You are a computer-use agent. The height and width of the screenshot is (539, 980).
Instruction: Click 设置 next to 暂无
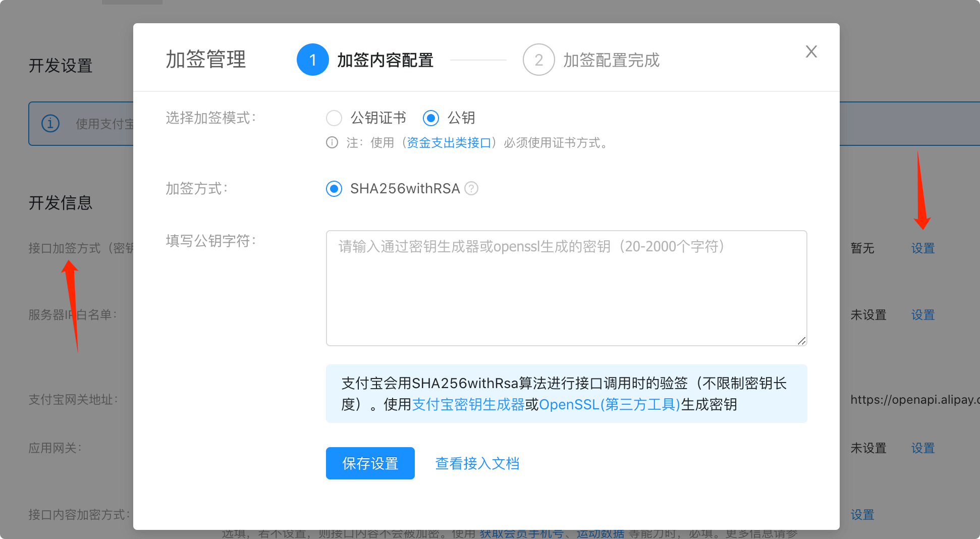(x=922, y=248)
